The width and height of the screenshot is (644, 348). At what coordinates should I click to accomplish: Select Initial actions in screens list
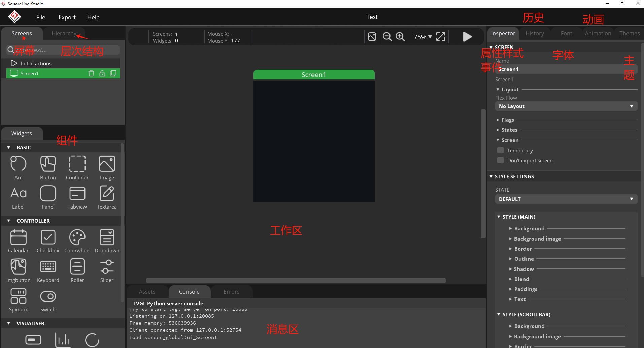(63, 63)
